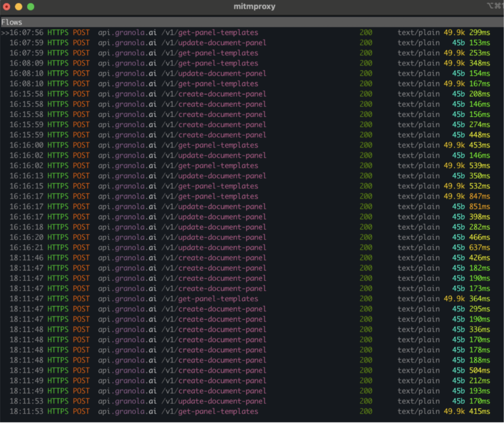
Task: Click the Flows header label
Action: coord(12,22)
